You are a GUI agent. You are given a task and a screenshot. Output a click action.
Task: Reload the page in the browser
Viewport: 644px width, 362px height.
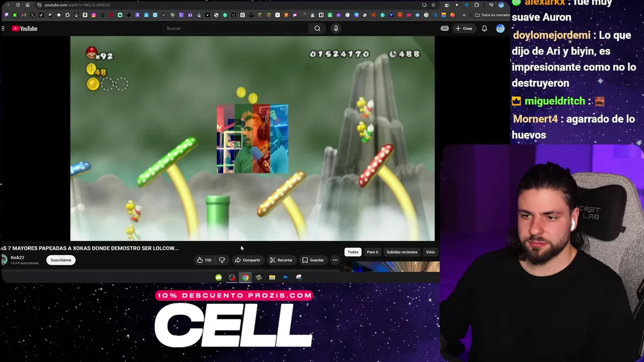18,5
